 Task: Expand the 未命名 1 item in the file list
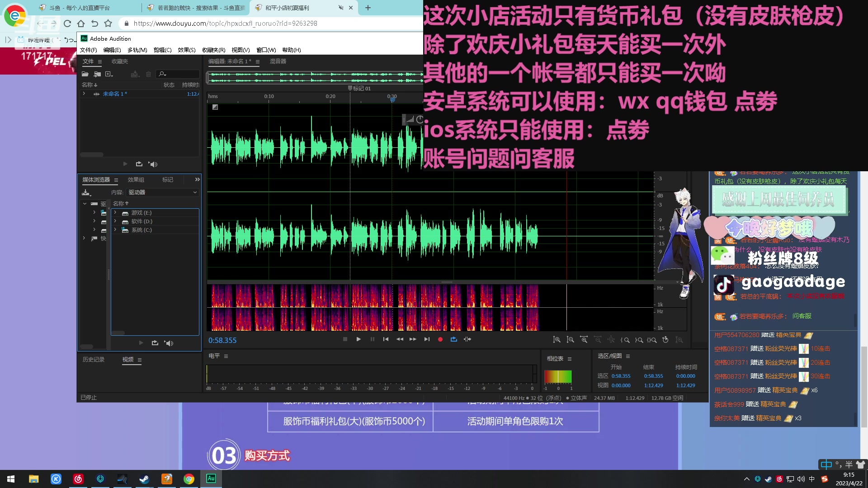[x=84, y=94]
